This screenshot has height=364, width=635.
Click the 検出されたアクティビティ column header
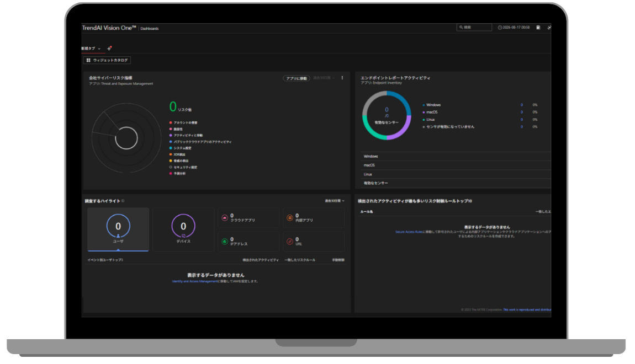coord(261,260)
